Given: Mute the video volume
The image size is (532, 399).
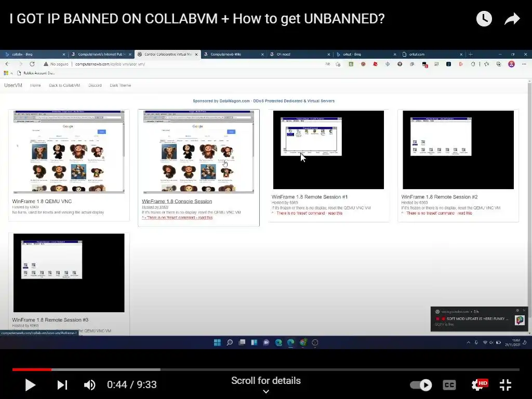Looking at the screenshot, I should (89, 385).
